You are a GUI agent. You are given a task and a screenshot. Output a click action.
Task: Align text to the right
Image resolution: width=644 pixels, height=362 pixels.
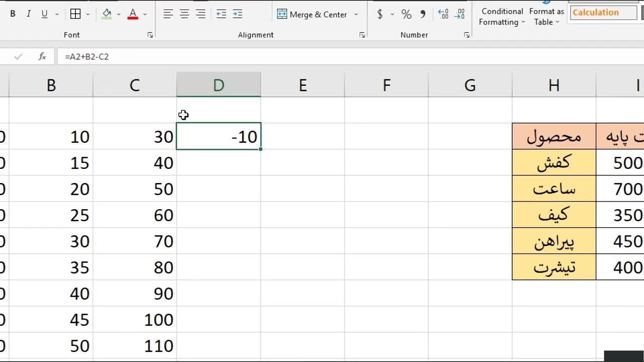coord(200,14)
